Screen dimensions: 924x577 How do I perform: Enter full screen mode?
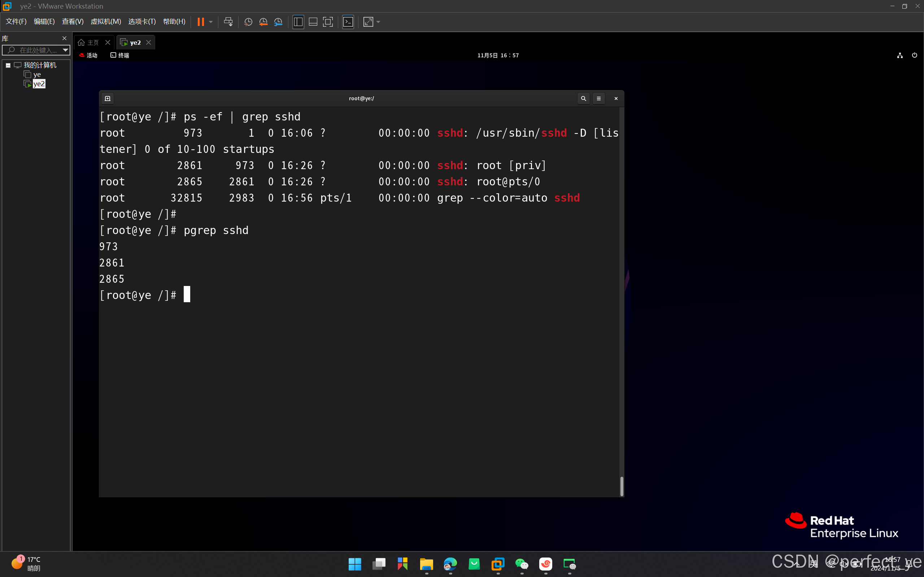tap(328, 22)
